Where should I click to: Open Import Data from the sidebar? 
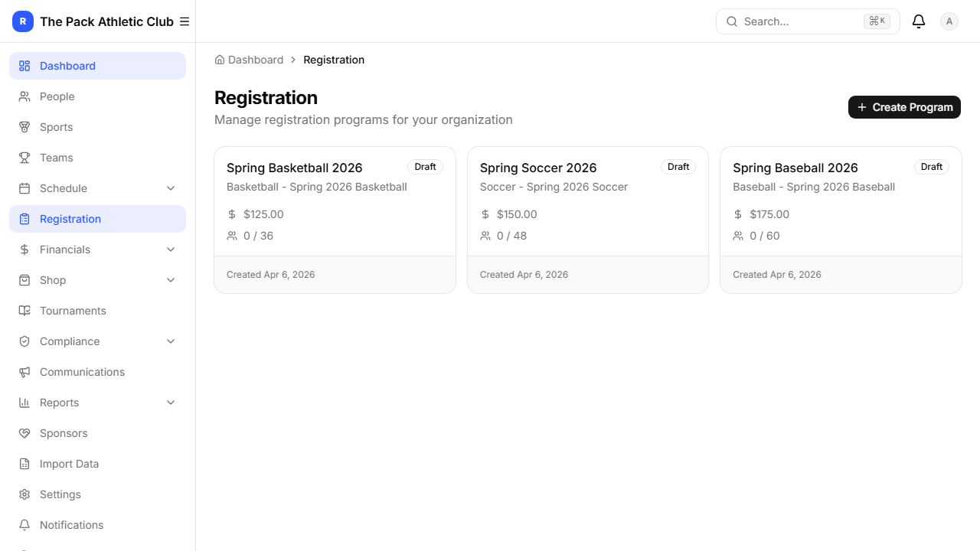click(x=97, y=464)
